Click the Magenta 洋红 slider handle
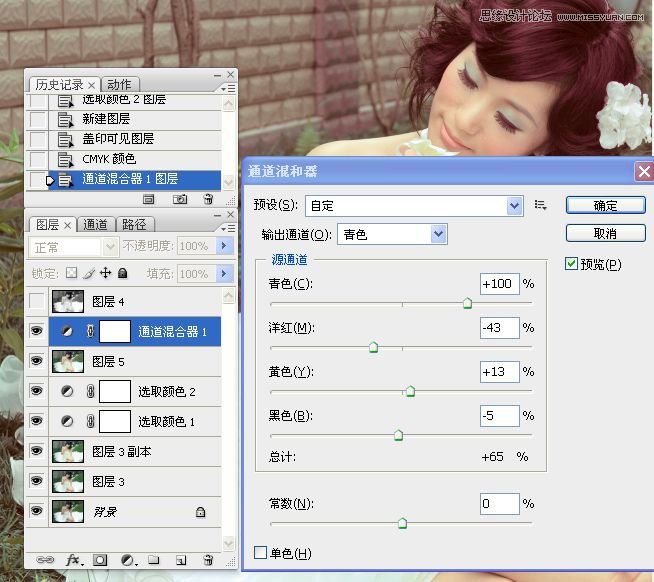The height and width of the screenshot is (582, 654). pyautogui.click(x=373, y=347)
